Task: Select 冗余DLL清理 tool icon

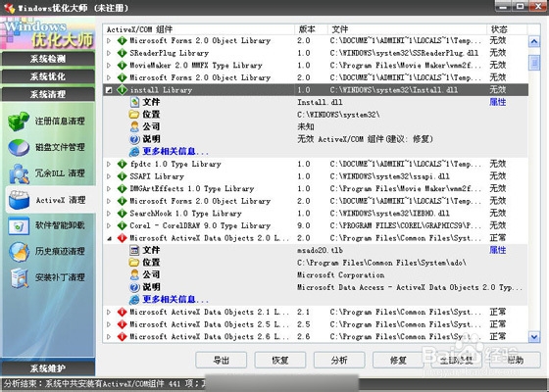Action: [19, 173]
